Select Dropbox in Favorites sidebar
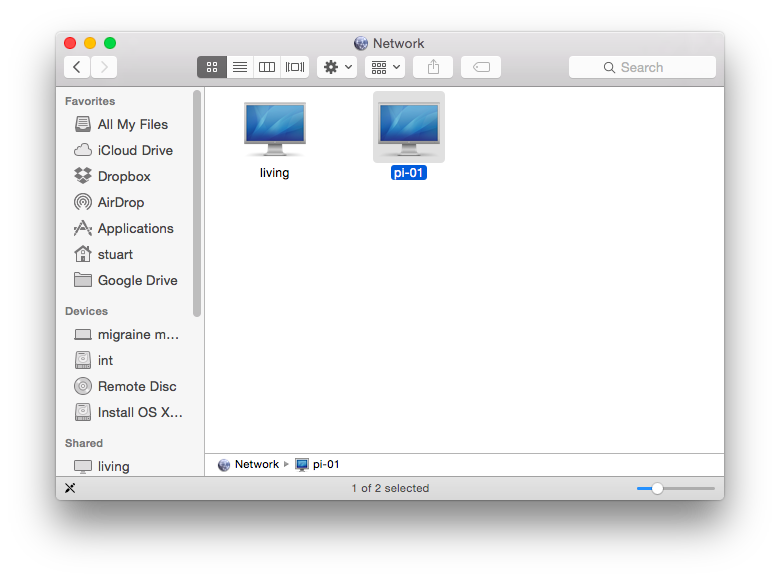Viewport: 780px width, 580px height. pyautogui.click(x=123, y=176)
